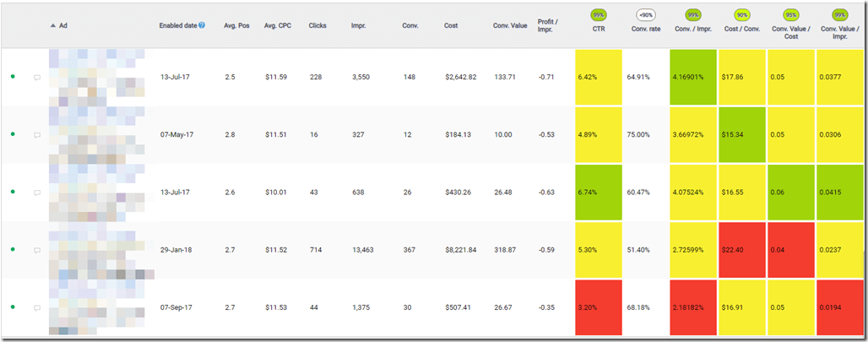Click the 99% confidence badge above CTR
This screenshot has height=342, width=868.
pos(599,14)
